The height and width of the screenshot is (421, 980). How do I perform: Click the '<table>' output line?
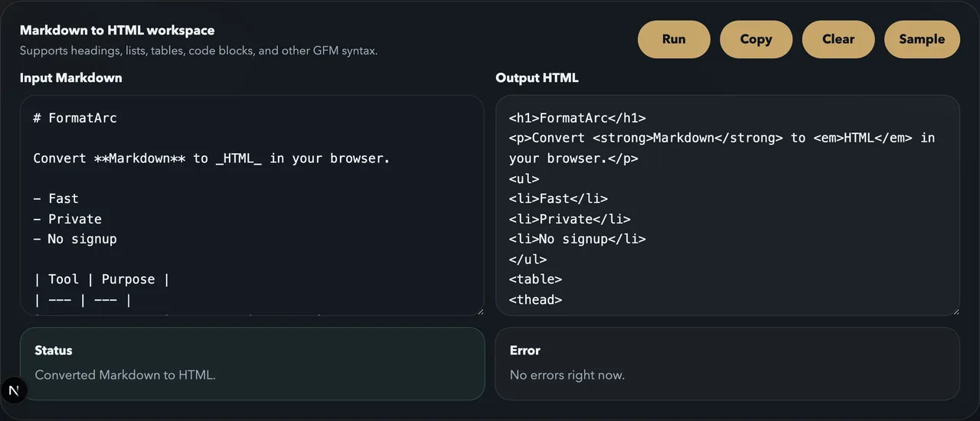[535, 279]
